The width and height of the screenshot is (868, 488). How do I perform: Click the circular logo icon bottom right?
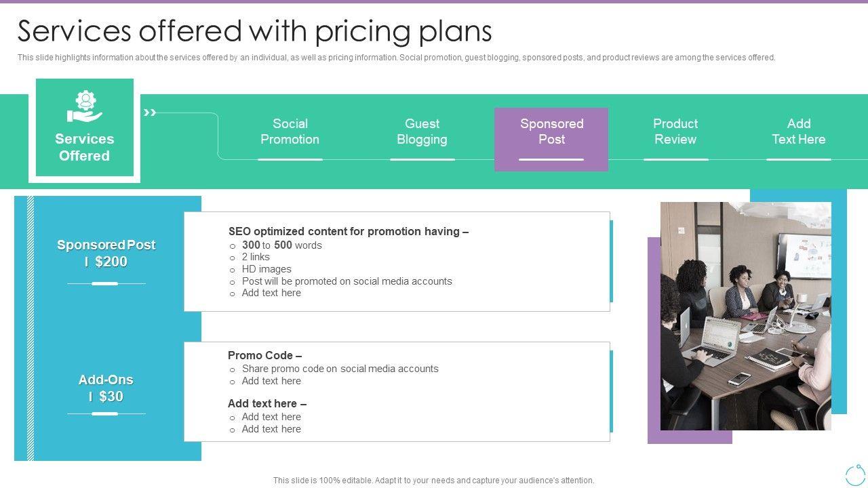point(855,475)
